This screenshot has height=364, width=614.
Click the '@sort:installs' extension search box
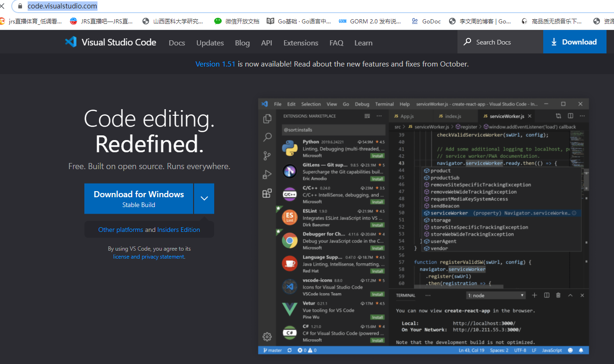pos(334,130)
